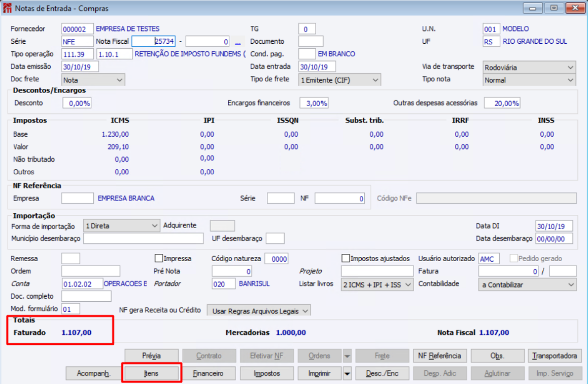Expand the Tipo nota dropdown
The height and width of the screenshot is (384, 588).
pyautogui.click(x=529, y=80)
